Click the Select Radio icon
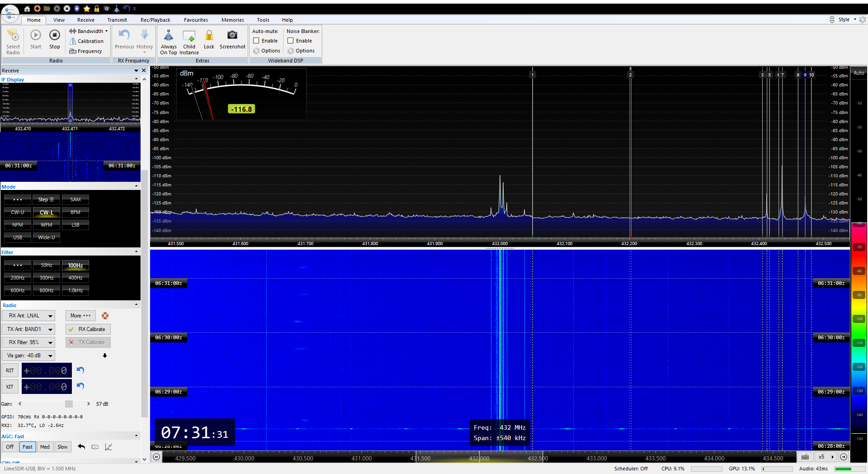Screen dimensions: 868x474 pyautogui.click(x=13, y=35)
